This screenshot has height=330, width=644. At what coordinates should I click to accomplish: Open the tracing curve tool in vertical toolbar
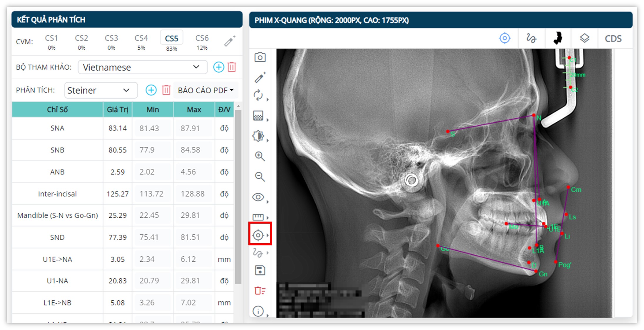[258, 252]
